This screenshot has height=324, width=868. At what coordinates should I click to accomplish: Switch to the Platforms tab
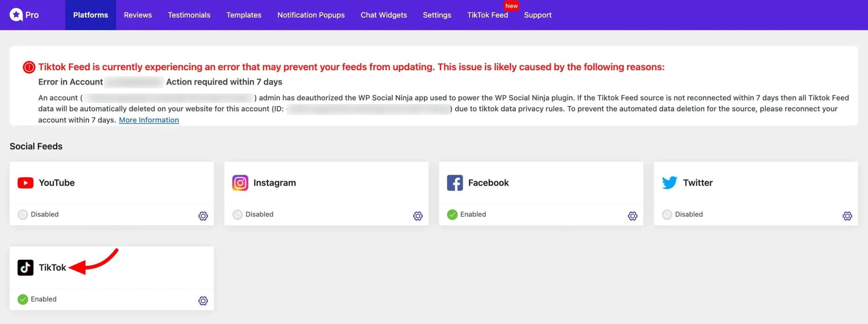pyautogui.click(x=90, y=15)
